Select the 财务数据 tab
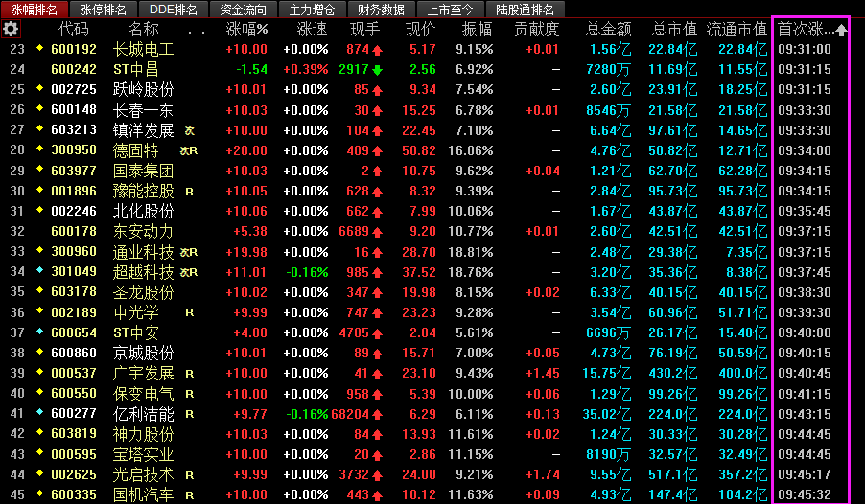The image size is (865, 504). click(x=381, y=10)
